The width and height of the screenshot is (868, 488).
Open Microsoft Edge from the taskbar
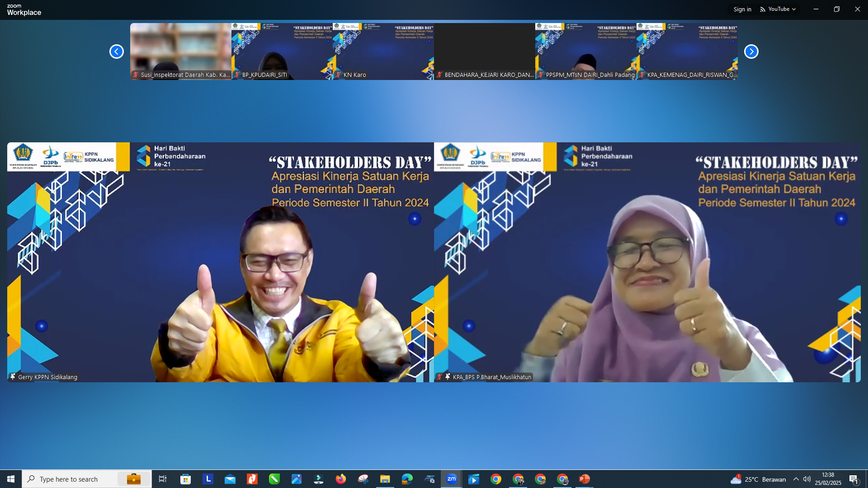pyautogui.click(x=407, y=479)
